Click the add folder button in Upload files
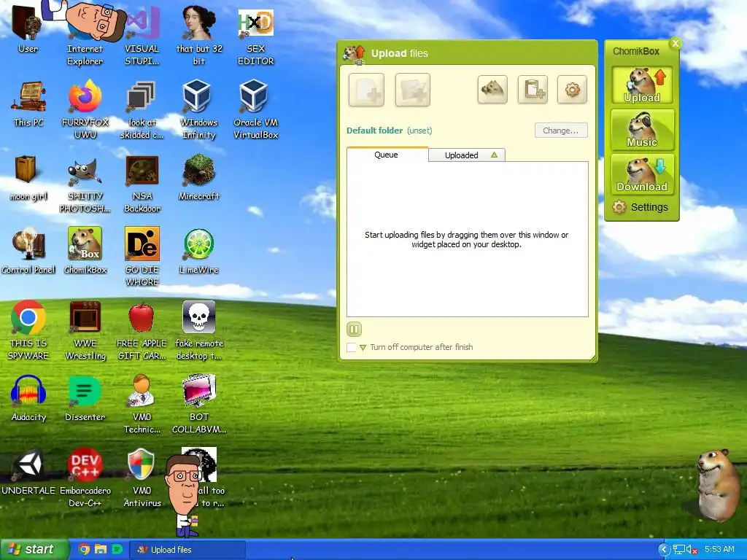This screenshot has height=560, width=747. coord(413,90)
